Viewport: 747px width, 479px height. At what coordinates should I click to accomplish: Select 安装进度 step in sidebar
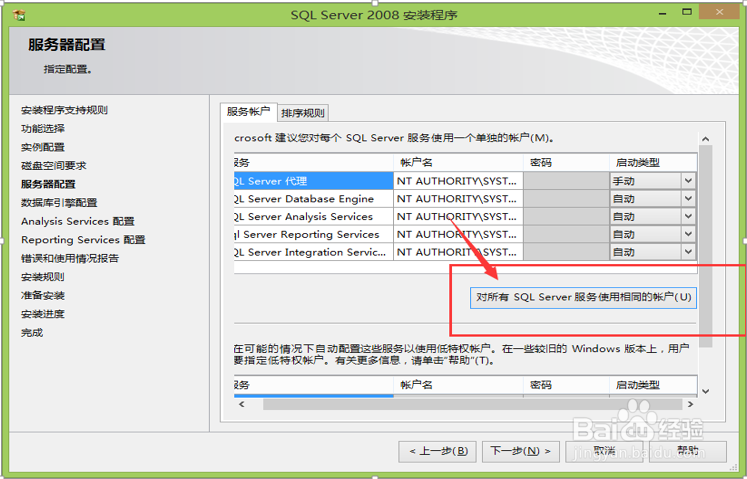43,314
